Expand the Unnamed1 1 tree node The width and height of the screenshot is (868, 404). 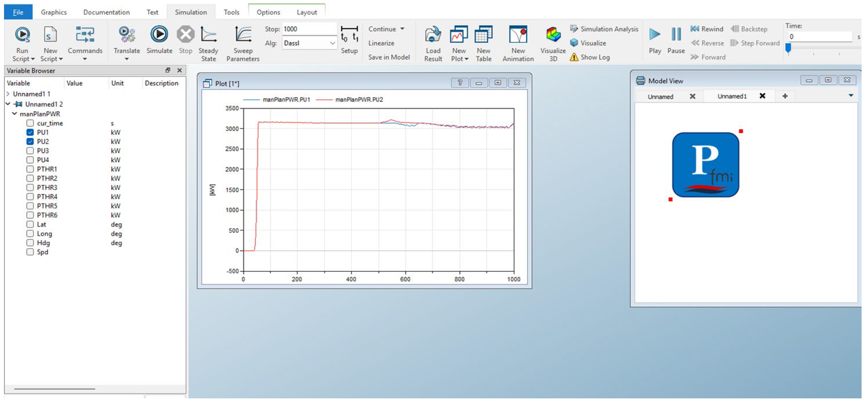[8, 94]
